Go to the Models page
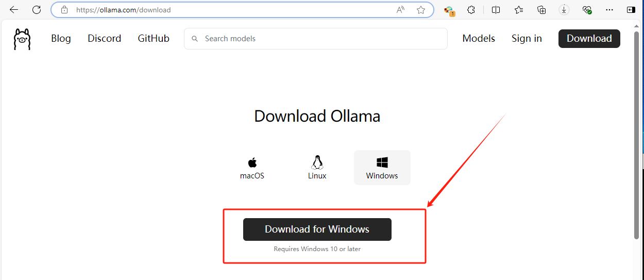Viewport: 644px width, 280px height. tap(479, 39)
